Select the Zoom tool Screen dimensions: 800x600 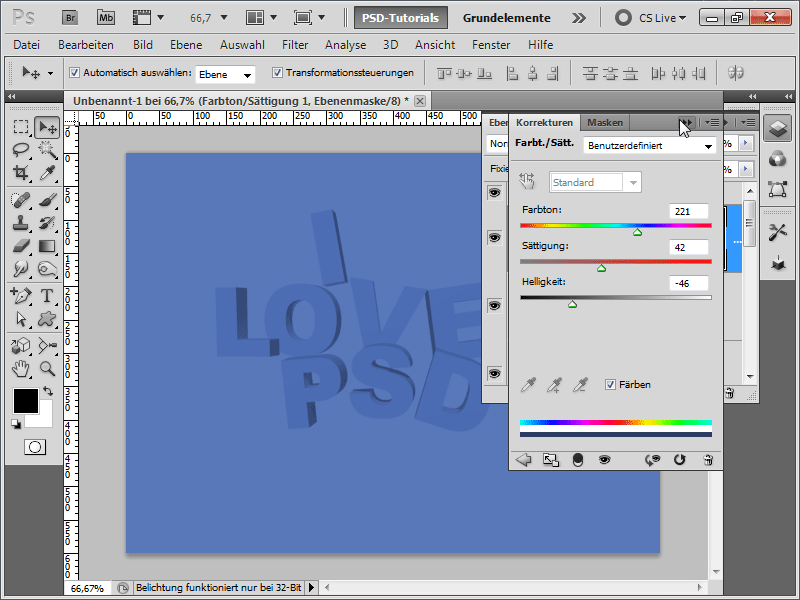point(47,368)
